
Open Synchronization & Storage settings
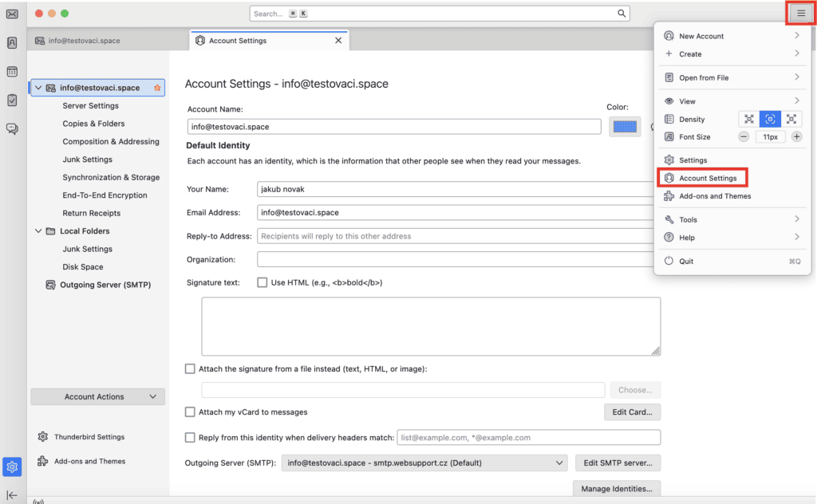tap(111, 177)
